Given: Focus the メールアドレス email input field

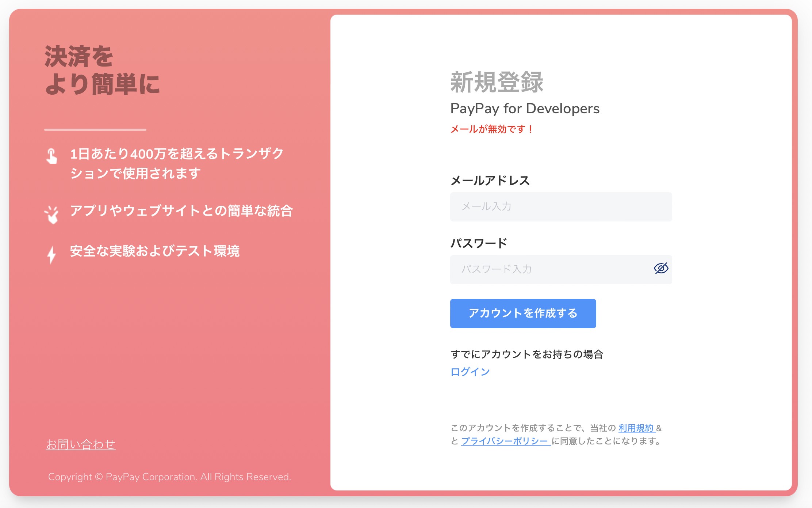Looking at the screenshot, I should (561, 207).
